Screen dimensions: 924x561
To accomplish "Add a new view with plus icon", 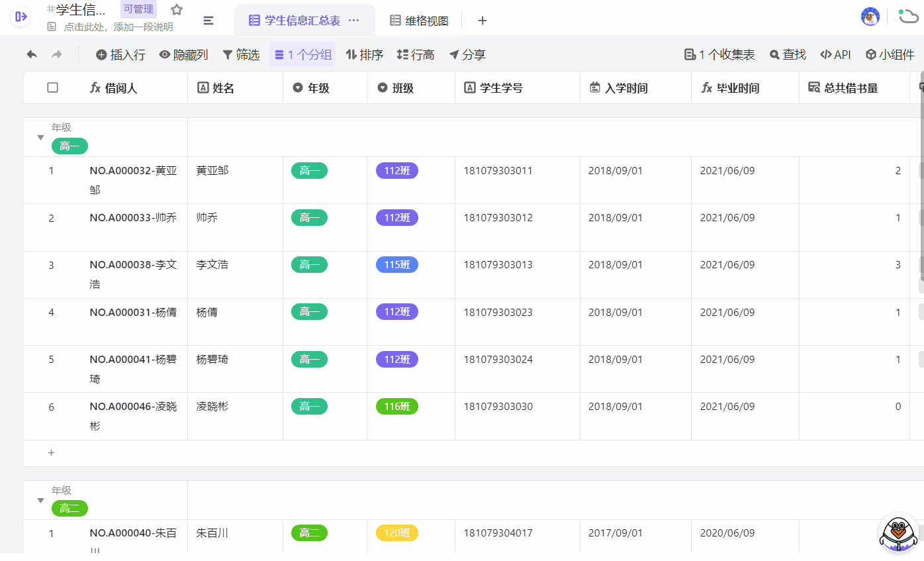I will 483,21.
